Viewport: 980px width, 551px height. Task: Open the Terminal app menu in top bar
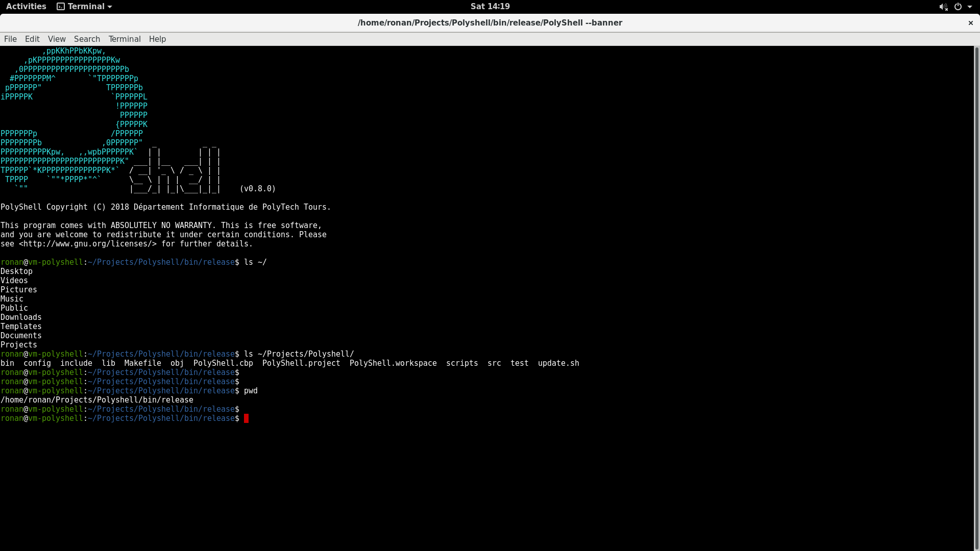(x=84, y=6)
